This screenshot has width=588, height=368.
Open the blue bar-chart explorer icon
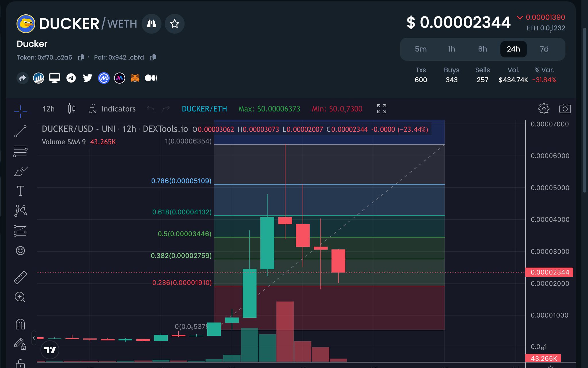(38, 78)
